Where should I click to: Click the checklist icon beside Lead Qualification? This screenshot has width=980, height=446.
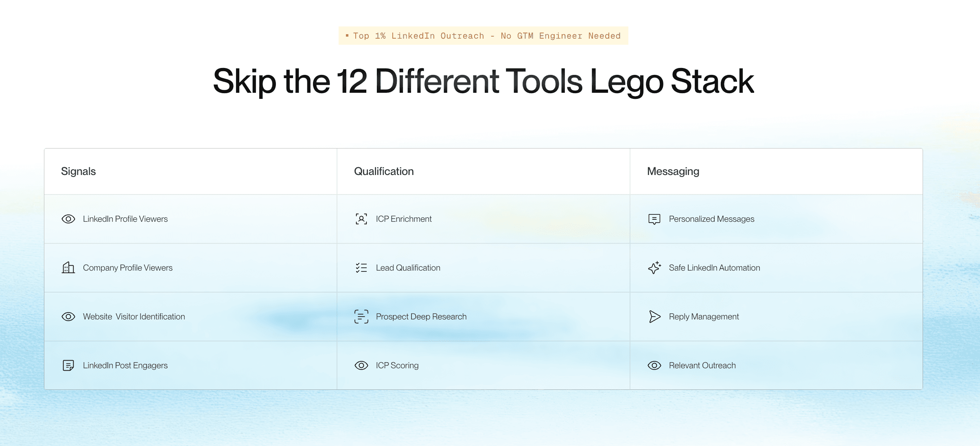[361, 268]
